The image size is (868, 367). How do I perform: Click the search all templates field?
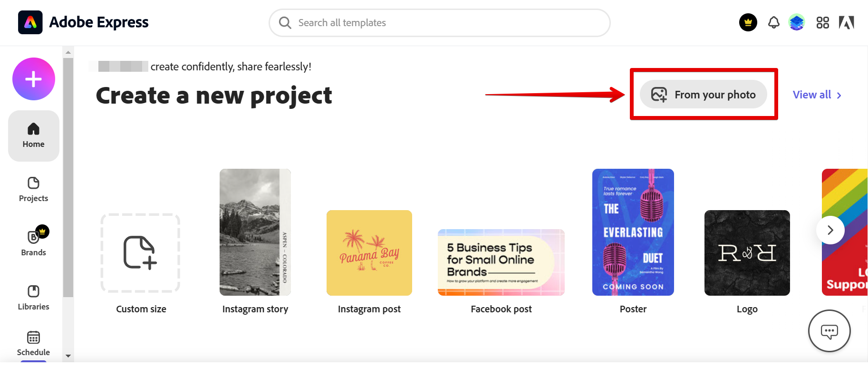439,22
